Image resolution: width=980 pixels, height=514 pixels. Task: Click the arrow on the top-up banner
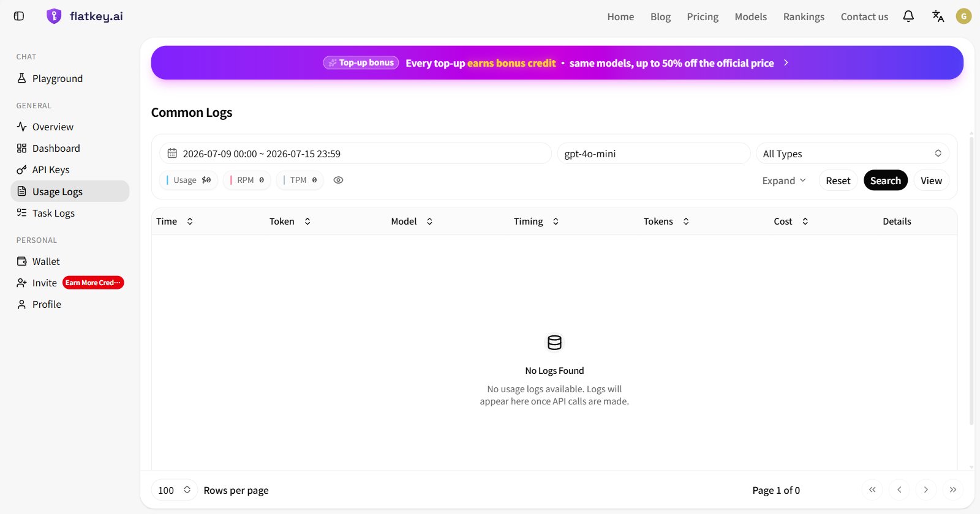(x=786, y=63)
